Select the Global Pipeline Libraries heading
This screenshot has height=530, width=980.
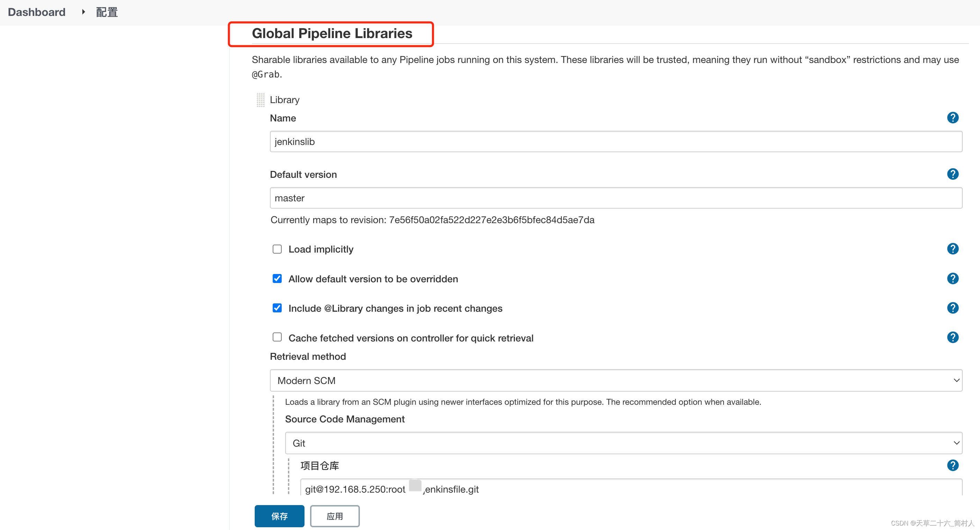click(x=332, y=34)
